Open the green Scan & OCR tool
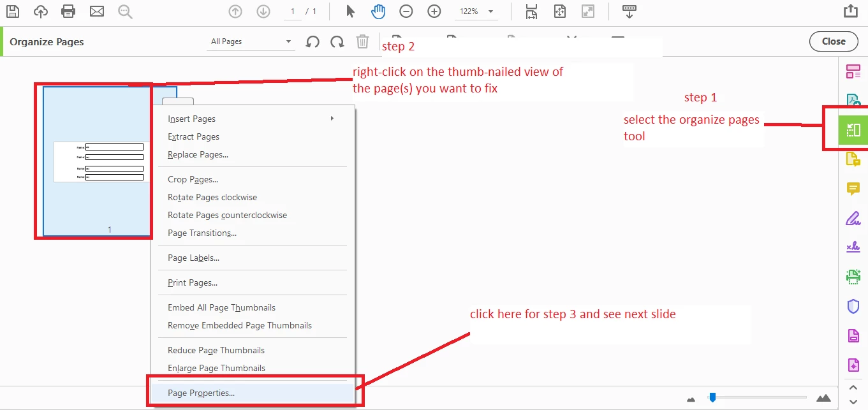The height and width of the screenshot is (410, 868). pyautogui.click(x=853, y=277)
